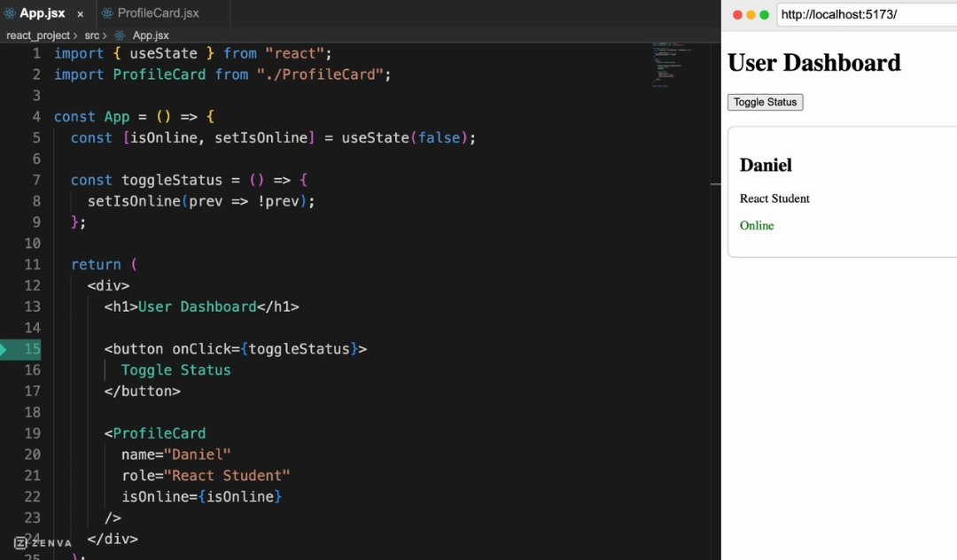Screen dimensions: 957x560
Task: Click the <ProfileCard component tag on line 19
Action: 155,433
